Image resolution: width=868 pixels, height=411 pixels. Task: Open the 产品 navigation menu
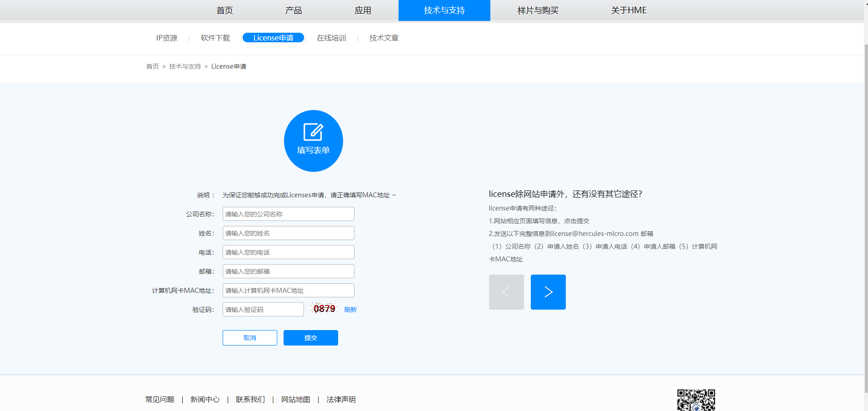click(293, 10)
